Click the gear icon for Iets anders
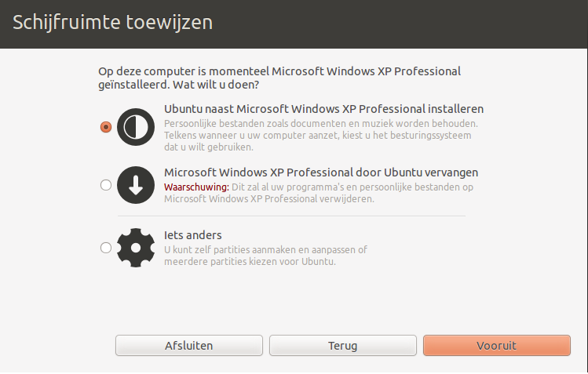 (136, 248)
